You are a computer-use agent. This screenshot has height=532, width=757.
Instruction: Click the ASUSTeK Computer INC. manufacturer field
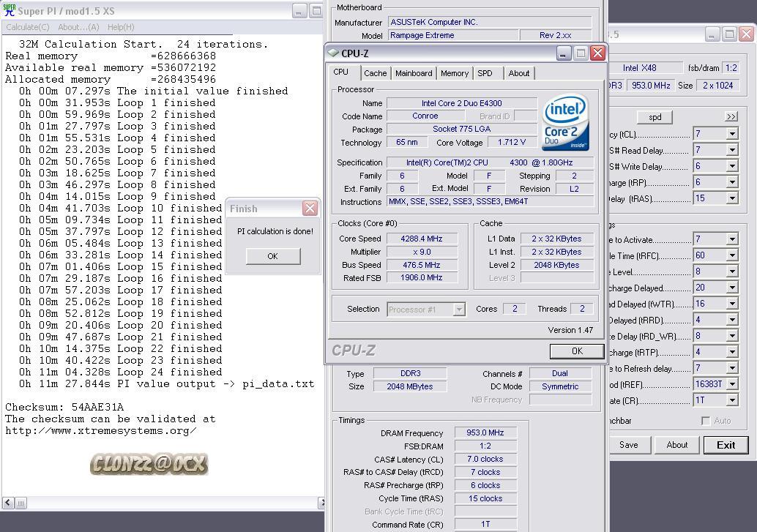point(490,22)
